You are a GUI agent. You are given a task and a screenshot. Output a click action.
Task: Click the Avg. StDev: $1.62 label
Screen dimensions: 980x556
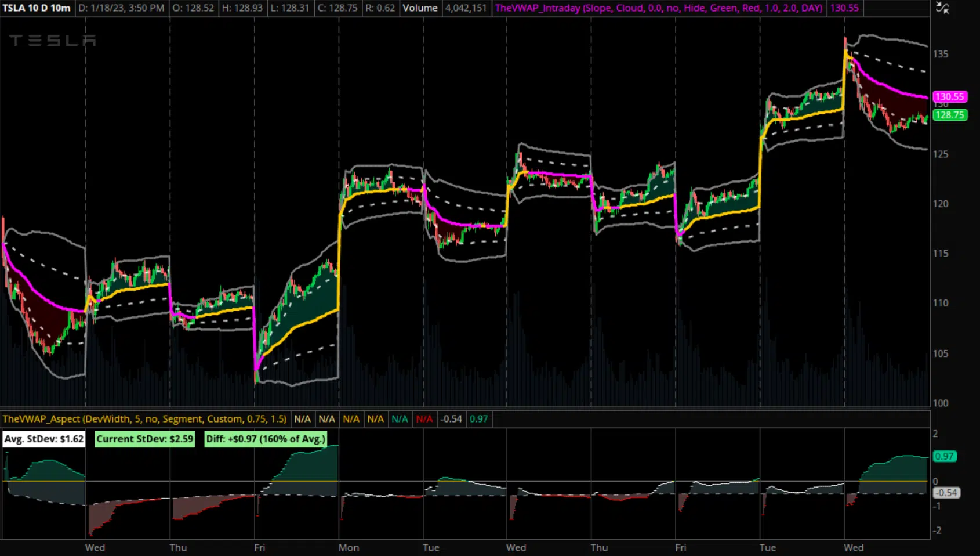44,439
